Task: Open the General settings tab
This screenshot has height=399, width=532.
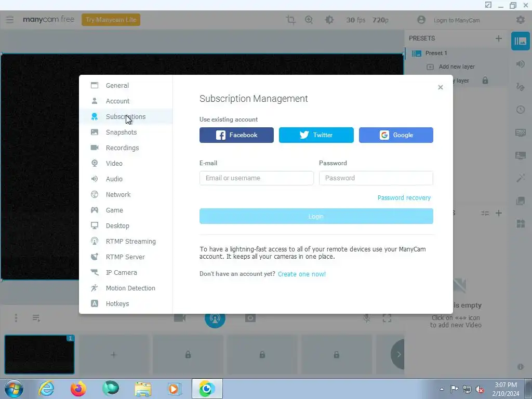Action: 126,86
